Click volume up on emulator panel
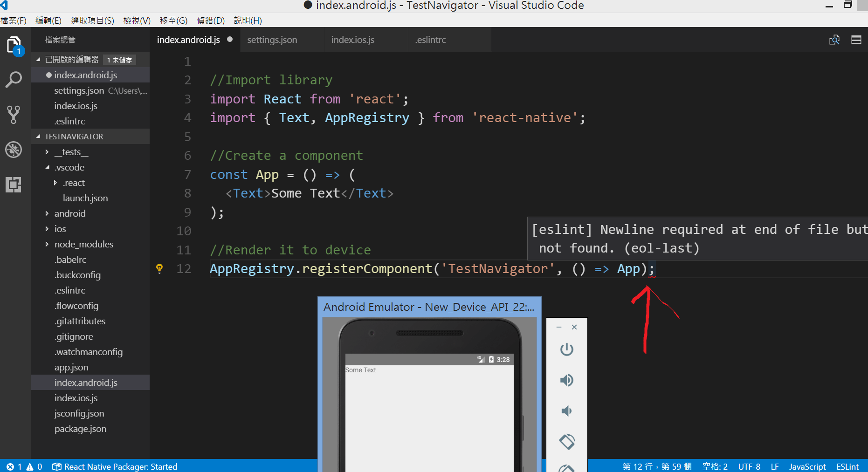The image size is (868, 472). 567,380
